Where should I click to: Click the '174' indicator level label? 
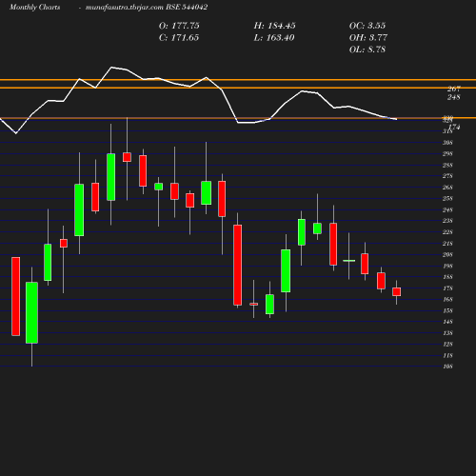[x=454, y=128]
